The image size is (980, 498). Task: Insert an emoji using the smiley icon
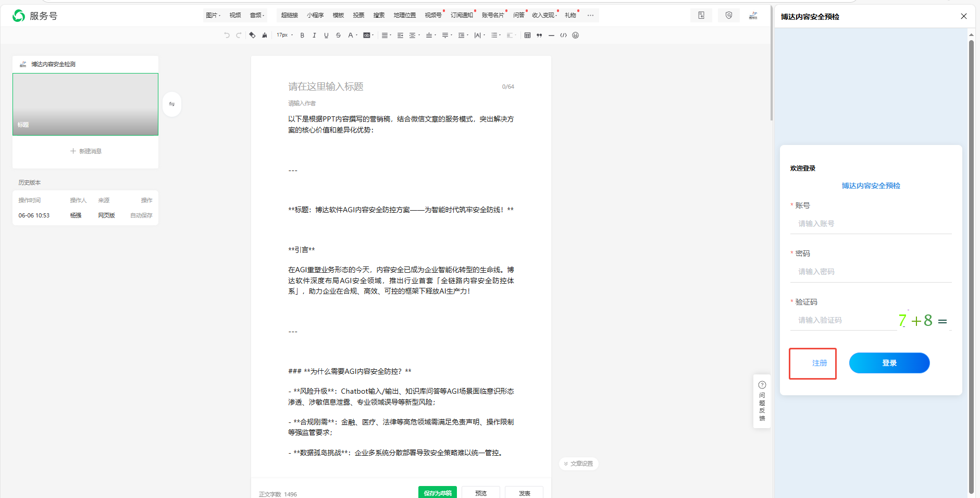pyautogui.click(x=575, y=35)
